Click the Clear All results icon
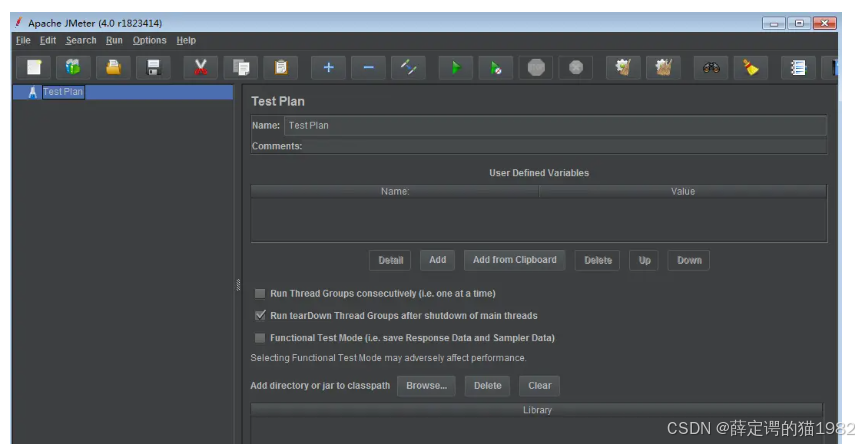Viewport: 859px width, 444px height. (x=663, y=67)
